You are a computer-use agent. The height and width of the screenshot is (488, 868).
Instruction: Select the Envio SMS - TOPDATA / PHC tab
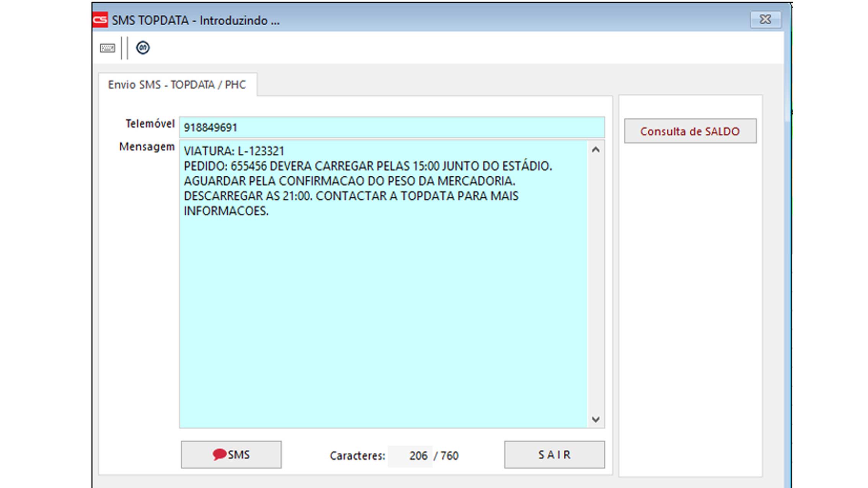click(177, 85)
